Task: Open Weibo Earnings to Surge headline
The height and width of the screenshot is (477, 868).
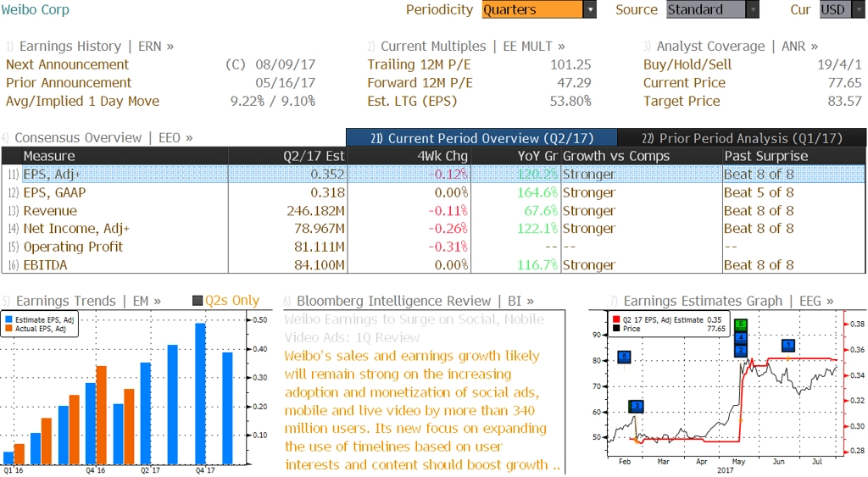Action: point(415,328)
